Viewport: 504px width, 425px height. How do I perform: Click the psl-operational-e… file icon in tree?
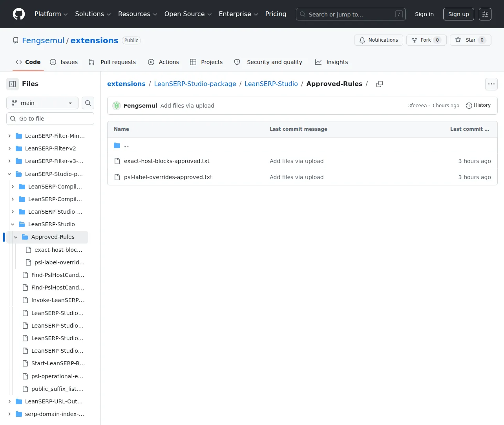[25, 376]
